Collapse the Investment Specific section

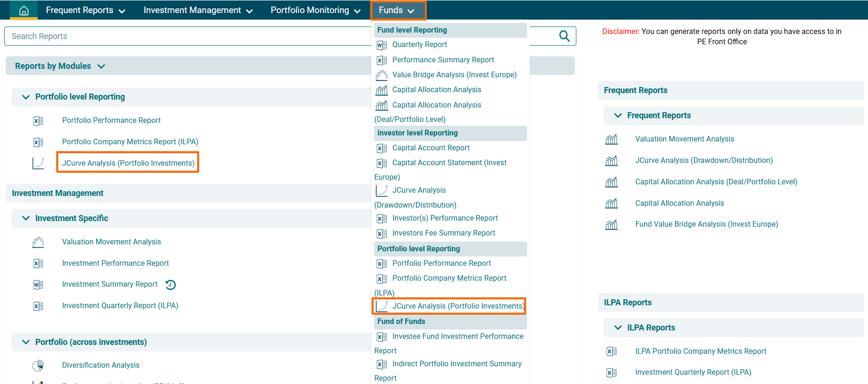[x=26, y=218]
